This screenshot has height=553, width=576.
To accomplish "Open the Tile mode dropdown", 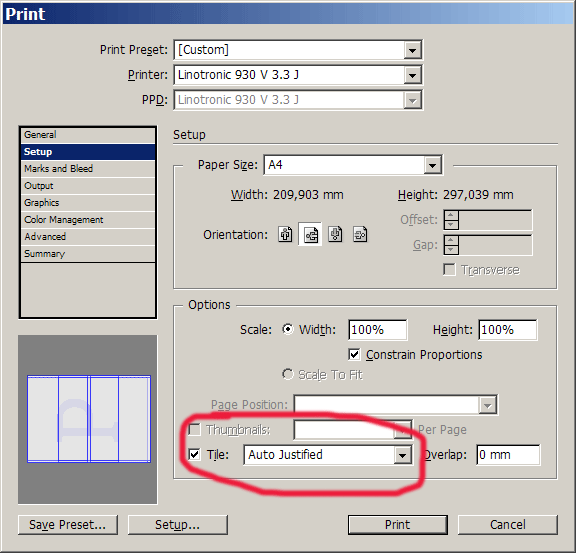I will click(x=402, y=455).
